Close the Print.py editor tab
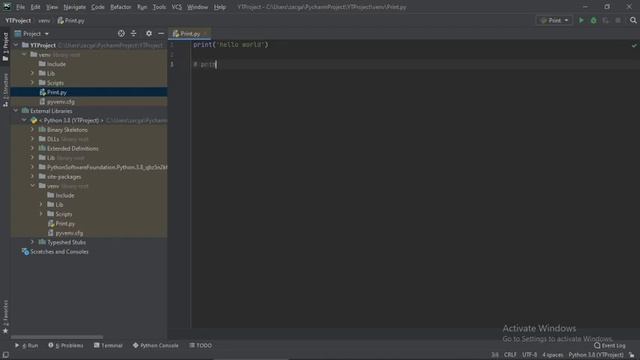 pyautogui.click(x=205, y=34)
